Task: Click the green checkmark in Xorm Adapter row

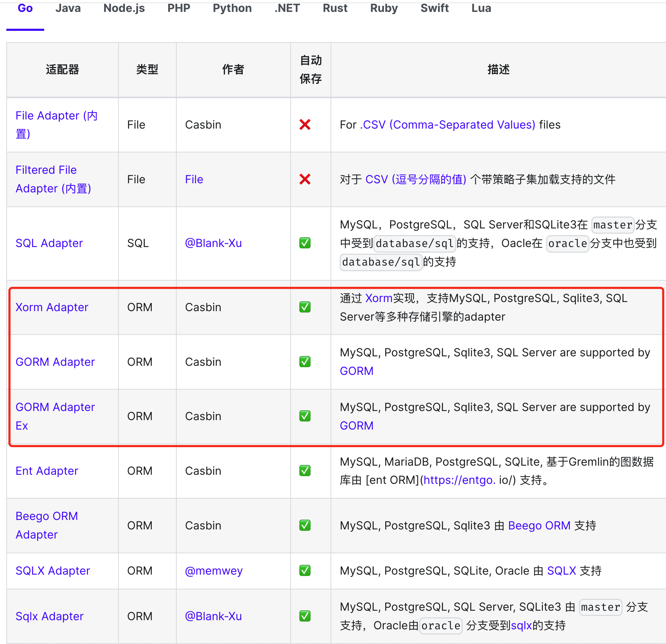Action: pyautogui.click(x=305, y=307)
